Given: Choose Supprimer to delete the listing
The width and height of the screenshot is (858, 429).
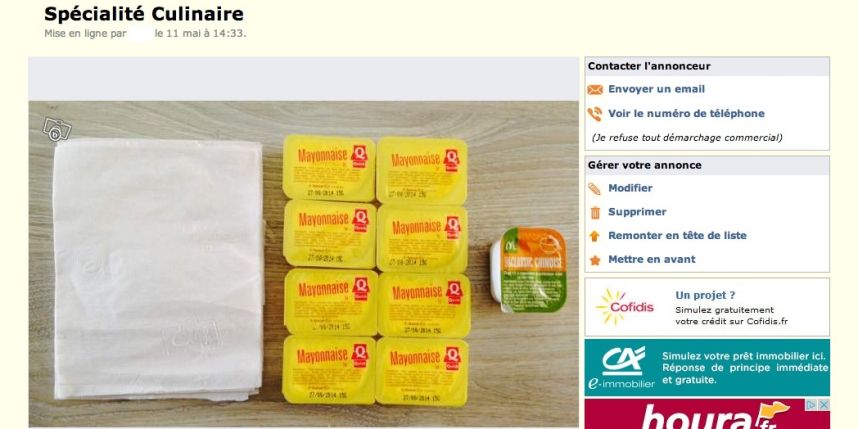Looking at the screenshot, I should coord(637,212).
